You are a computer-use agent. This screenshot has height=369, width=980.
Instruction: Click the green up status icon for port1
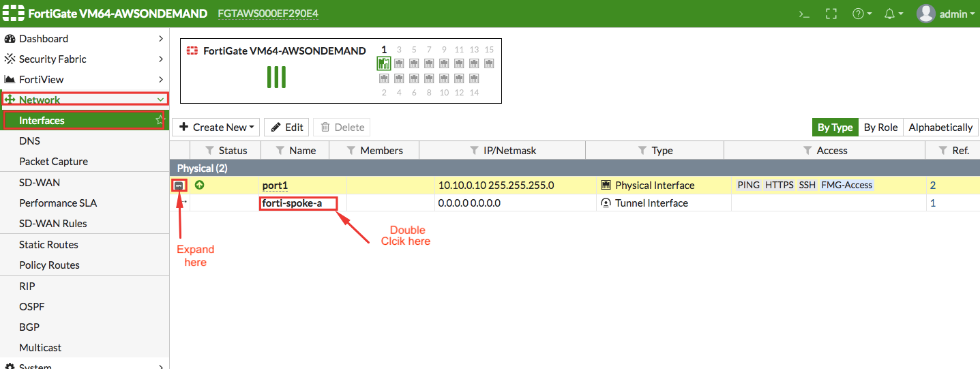click(x=200, y=184)
